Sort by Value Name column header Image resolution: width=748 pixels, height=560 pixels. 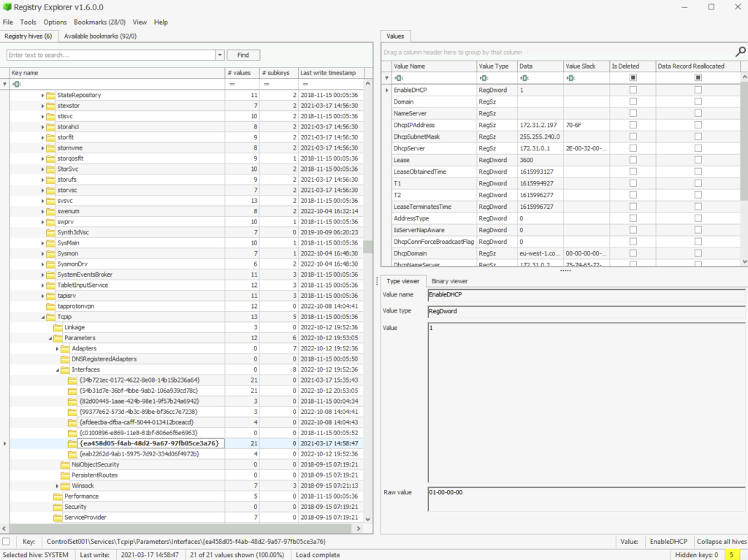(x=434, y=66)
